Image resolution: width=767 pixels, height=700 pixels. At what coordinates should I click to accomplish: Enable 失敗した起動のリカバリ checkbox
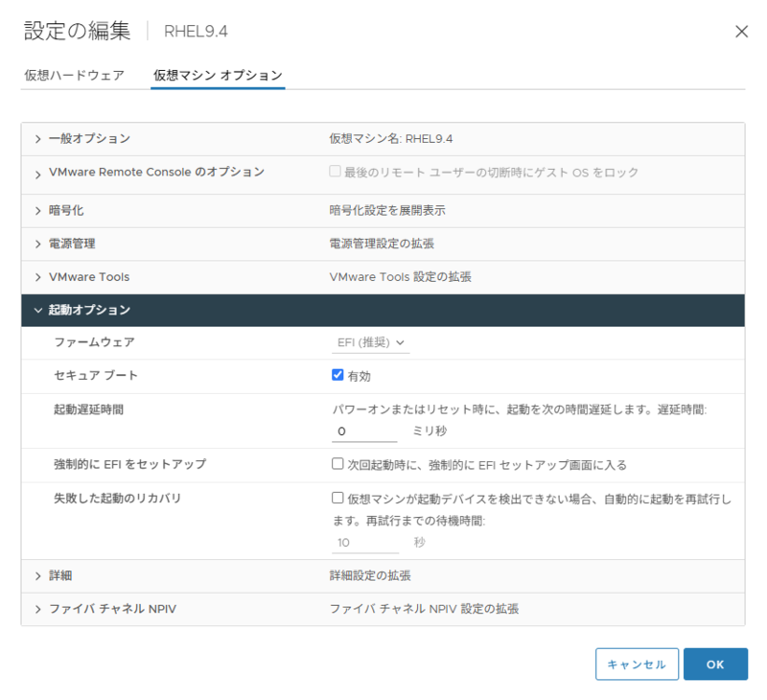tap(337, 498)
